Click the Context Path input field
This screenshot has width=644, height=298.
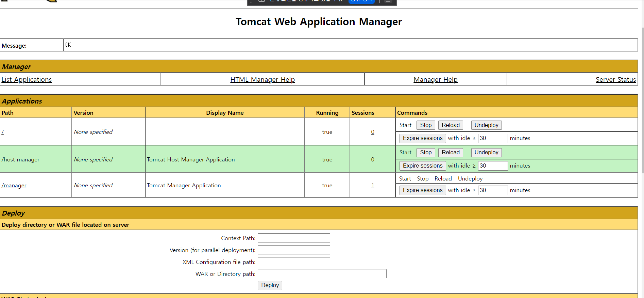pyautogui.click(x=294, y=238)
